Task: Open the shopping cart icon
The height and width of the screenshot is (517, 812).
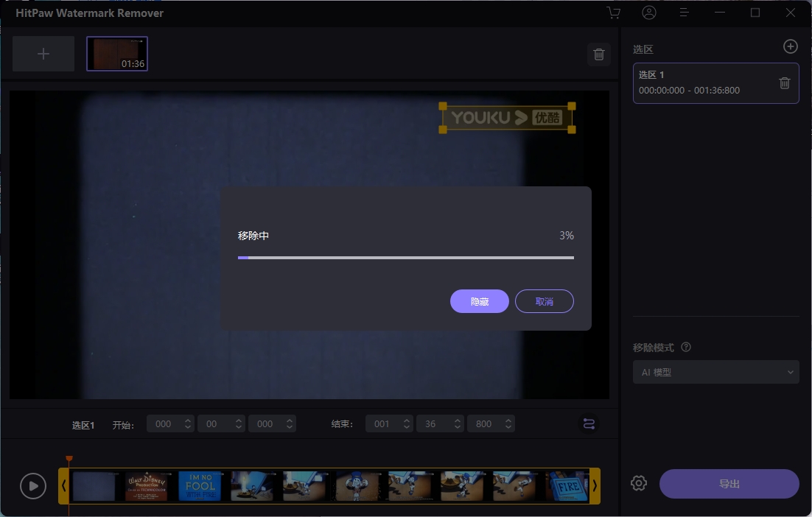Action: (614, 13)
